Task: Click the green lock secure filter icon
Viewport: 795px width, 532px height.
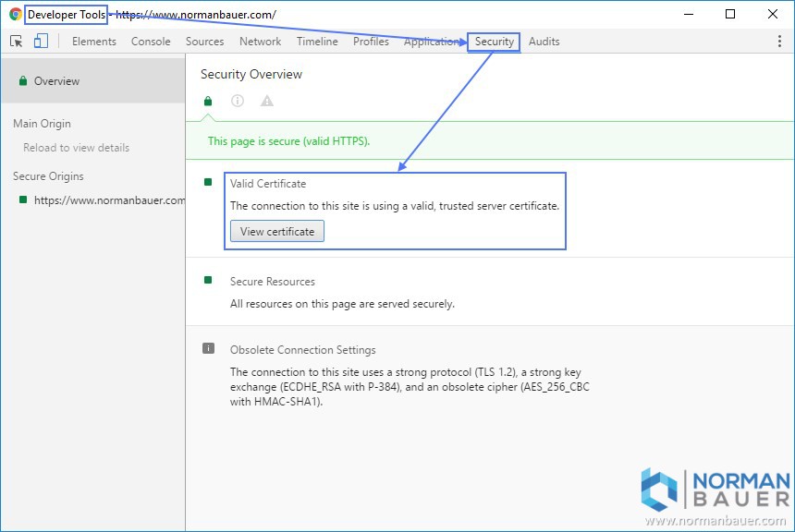Action: [208, 102]
